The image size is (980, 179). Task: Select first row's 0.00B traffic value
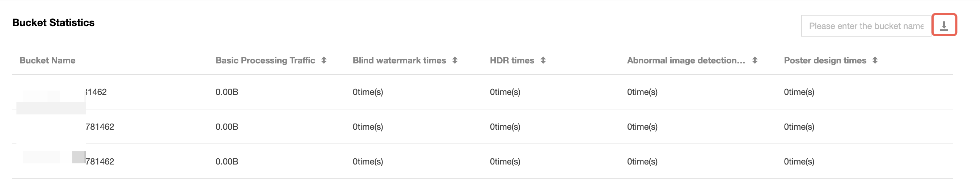tap(227, 92)
